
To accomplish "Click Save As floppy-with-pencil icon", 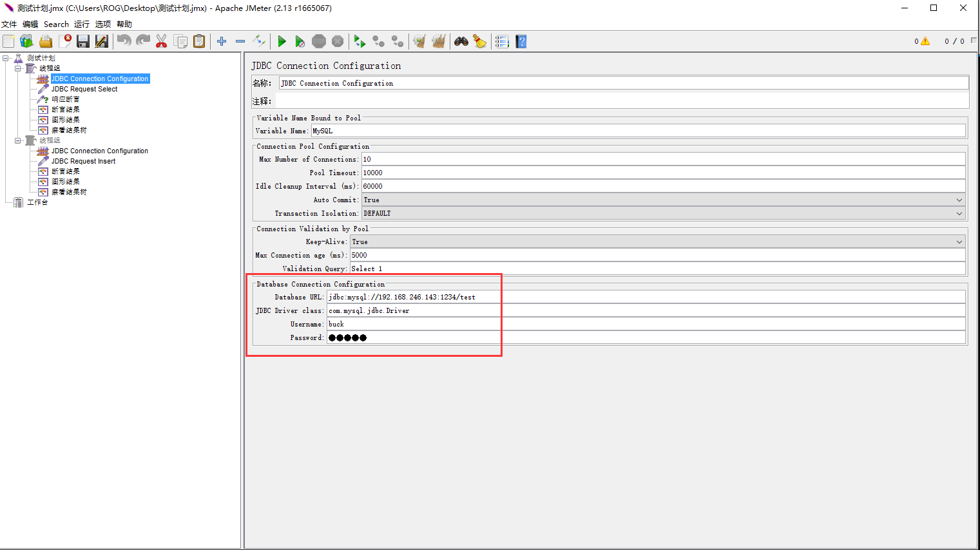I will click(102, 41).
